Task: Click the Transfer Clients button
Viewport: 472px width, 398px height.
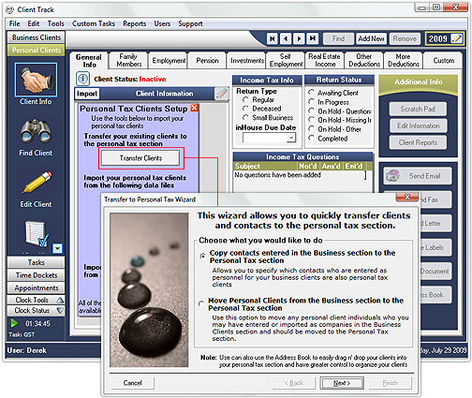Action: tap(141, 158)
